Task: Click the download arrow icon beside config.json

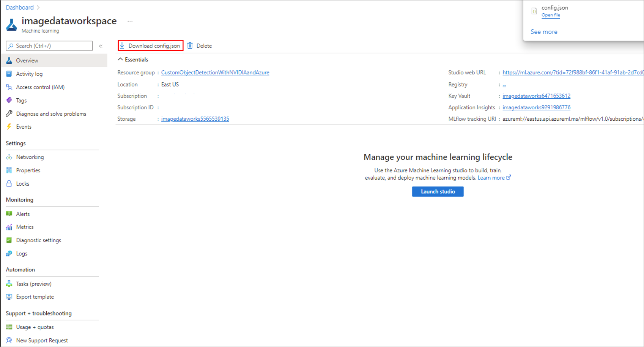Action: 122,46
